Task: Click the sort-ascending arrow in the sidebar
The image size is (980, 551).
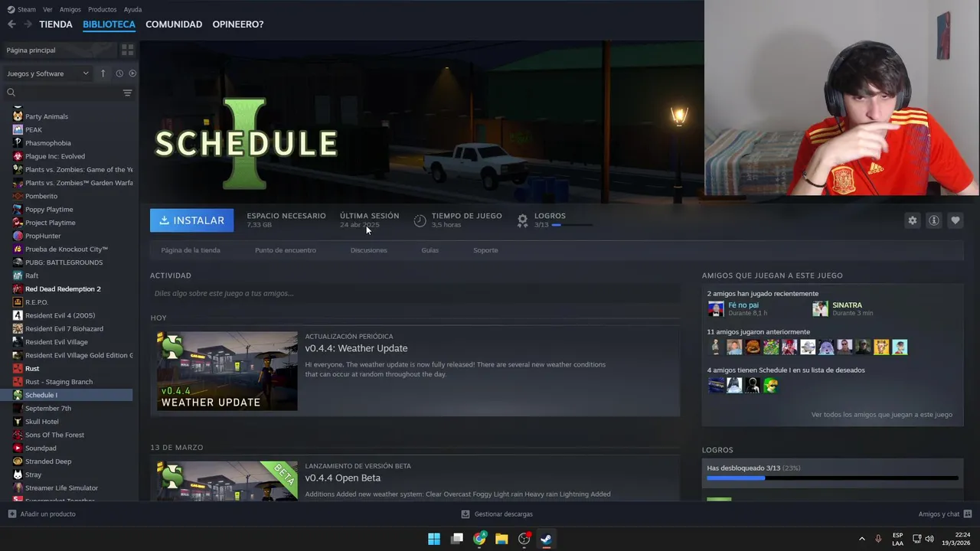Action: 103,73
